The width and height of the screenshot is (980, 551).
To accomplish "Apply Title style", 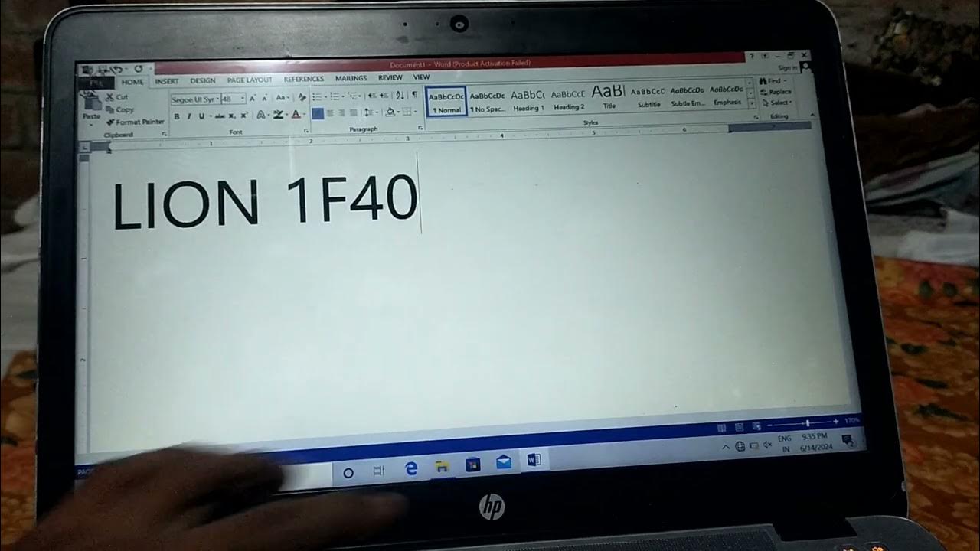I will (609, 97).
